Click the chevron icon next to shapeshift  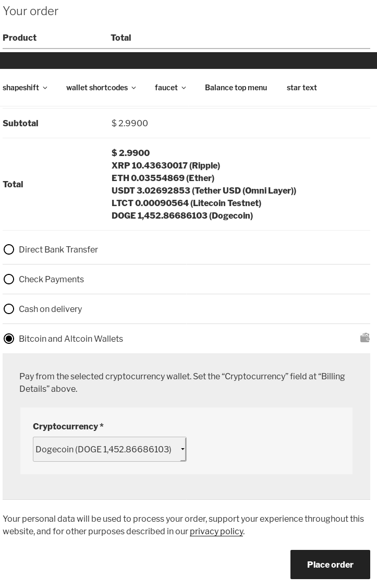click(45, 88)
